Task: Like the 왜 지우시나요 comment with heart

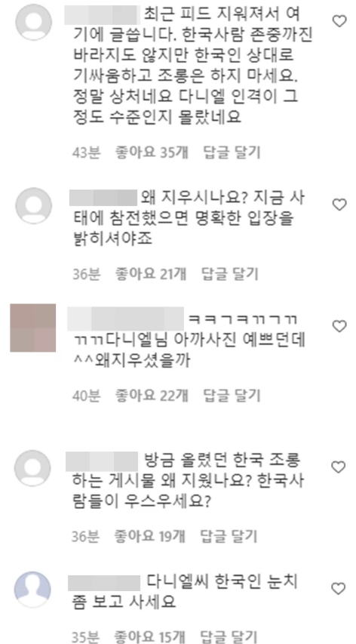Action: [x=339, y=204]
